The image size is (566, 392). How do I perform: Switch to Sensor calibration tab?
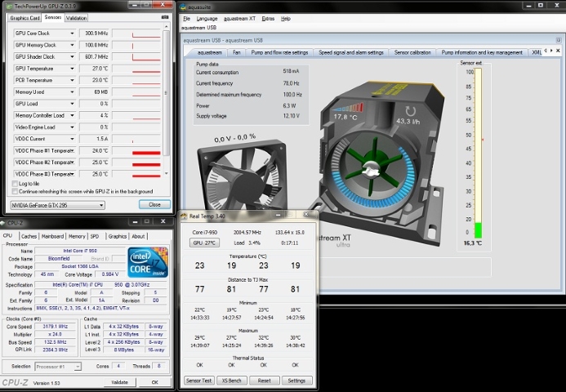click(412, 52)
